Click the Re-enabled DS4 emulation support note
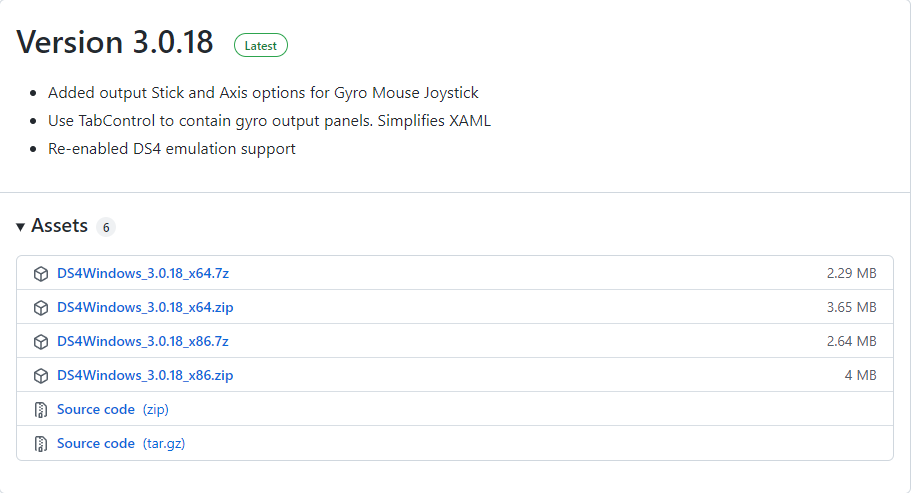The height and width of the screenshot is (493, 911). (172, 149)
